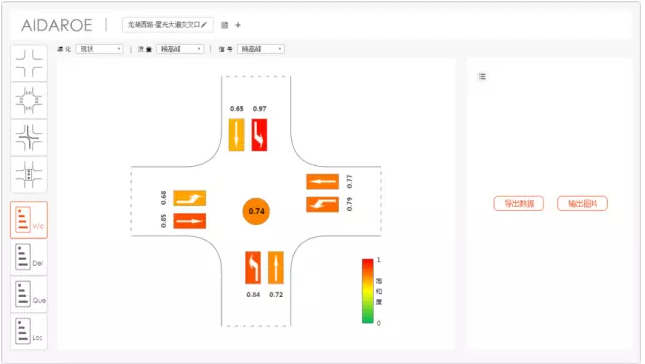
Task: Open the signal light intersection icon
Action: pyautogui.click(x=29, y=175)
